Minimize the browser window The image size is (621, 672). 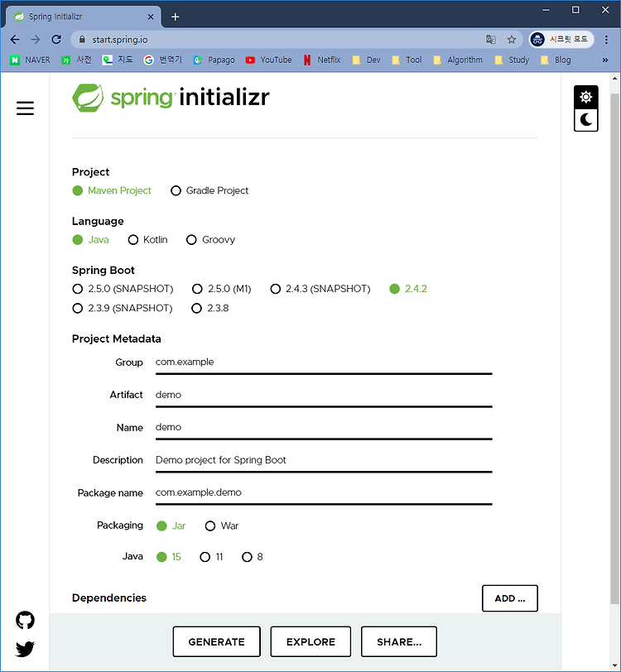click(x=546, y=10)
